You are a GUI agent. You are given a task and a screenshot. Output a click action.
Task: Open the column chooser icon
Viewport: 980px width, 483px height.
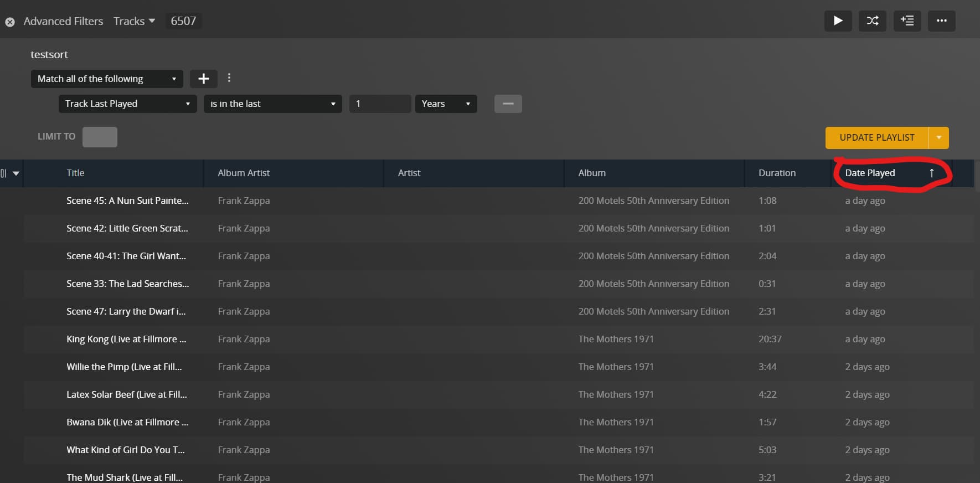4,173
